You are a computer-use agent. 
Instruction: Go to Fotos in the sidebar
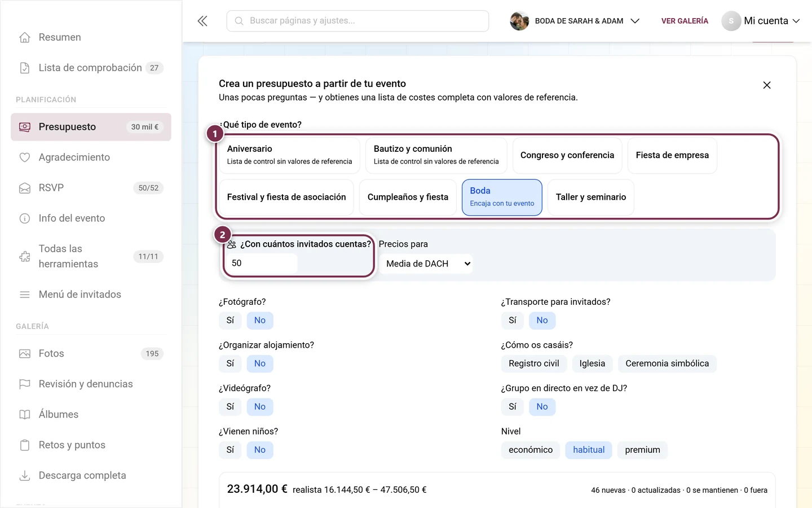[91, 354]
